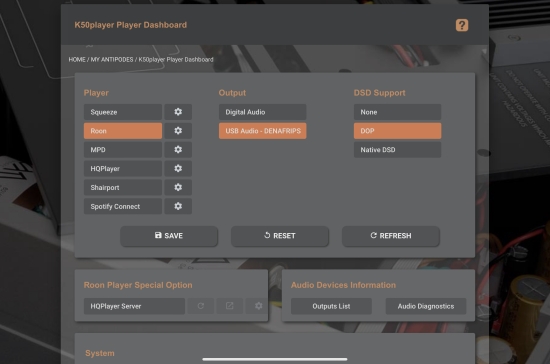The width and height of the screenshot is (550, 364).
Task: Set DSD Support to DOP
Action: [x=397, y=131]
